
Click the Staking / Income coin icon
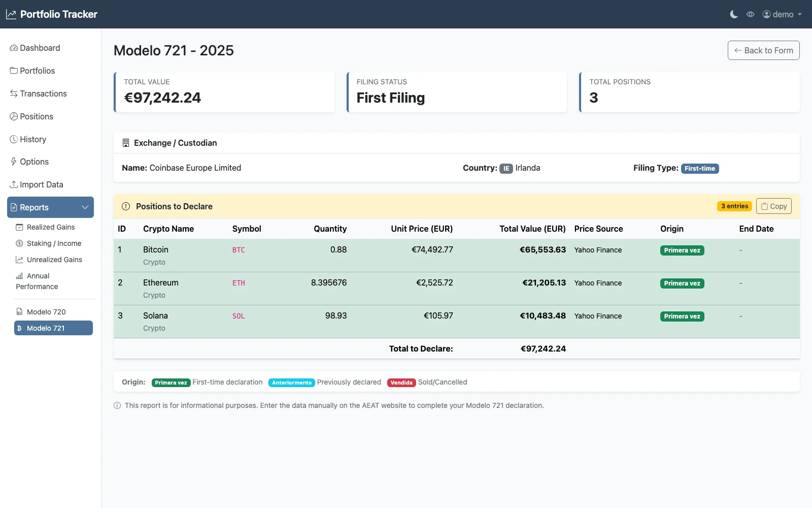(19, 243)
